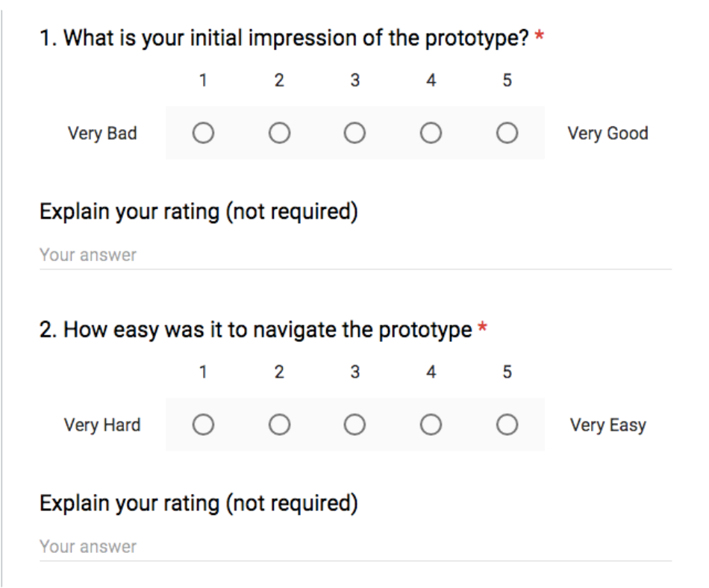
Task: Click the Very Easy scale label
Action: (x=608, y=425)
